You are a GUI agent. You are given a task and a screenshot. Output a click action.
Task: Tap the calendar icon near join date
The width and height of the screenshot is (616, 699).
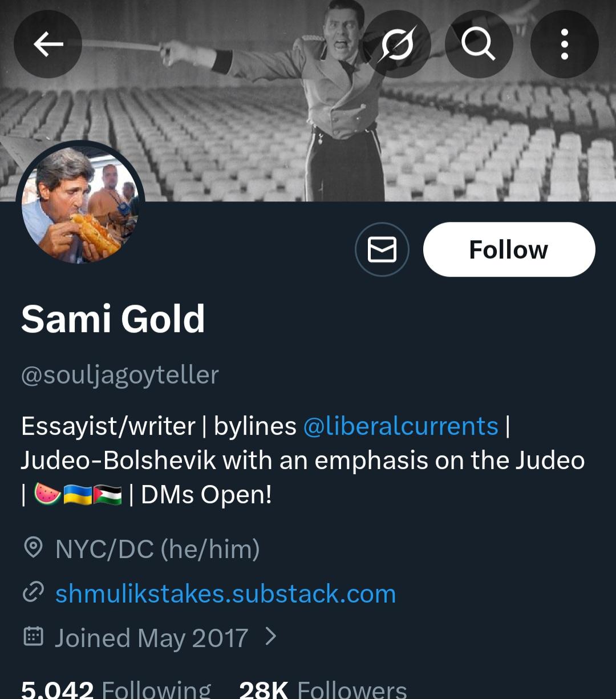pos(33,637)
